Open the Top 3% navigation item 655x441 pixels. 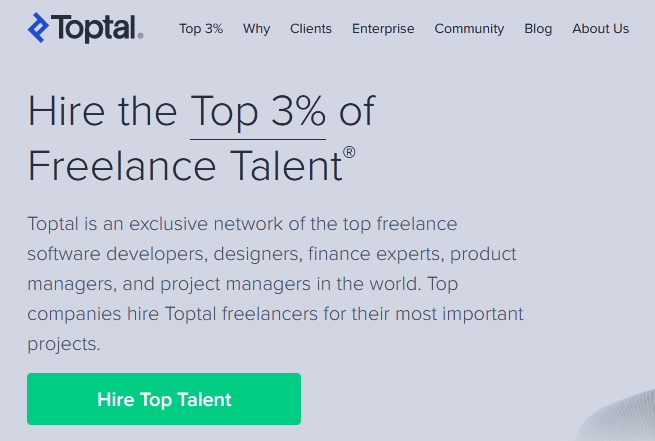(201, 28)
